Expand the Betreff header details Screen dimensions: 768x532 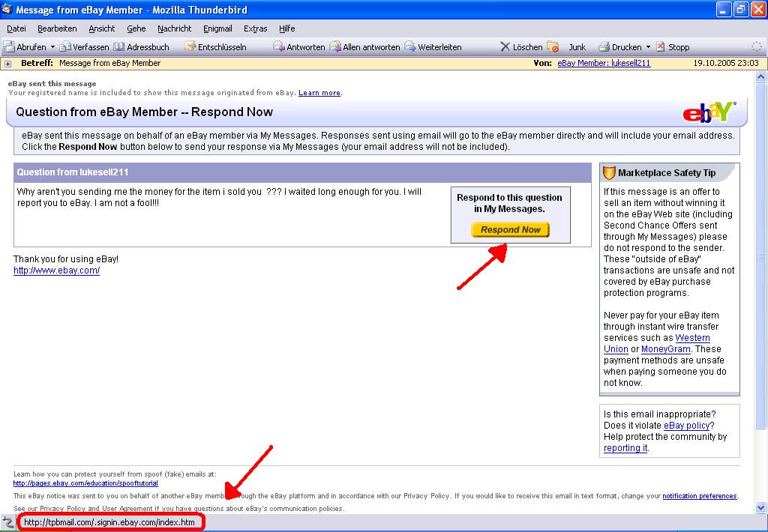pos(7,64)
